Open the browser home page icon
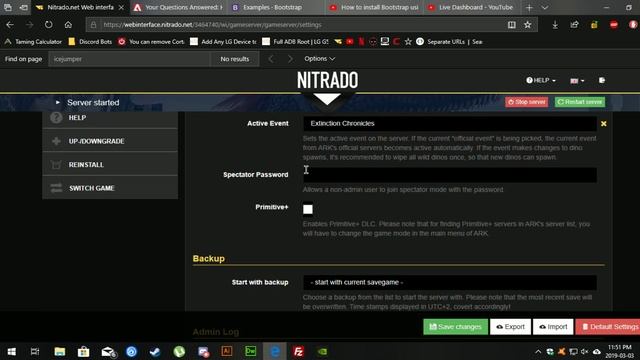640x360 pixels. click(68, 25)
